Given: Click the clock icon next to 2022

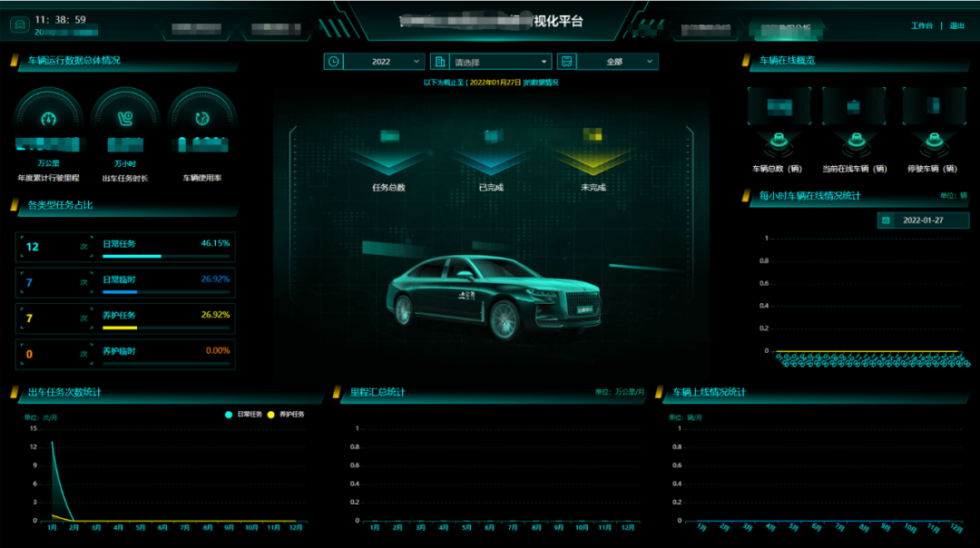Looking at the screenshot, I should click(x=334, y=61).
